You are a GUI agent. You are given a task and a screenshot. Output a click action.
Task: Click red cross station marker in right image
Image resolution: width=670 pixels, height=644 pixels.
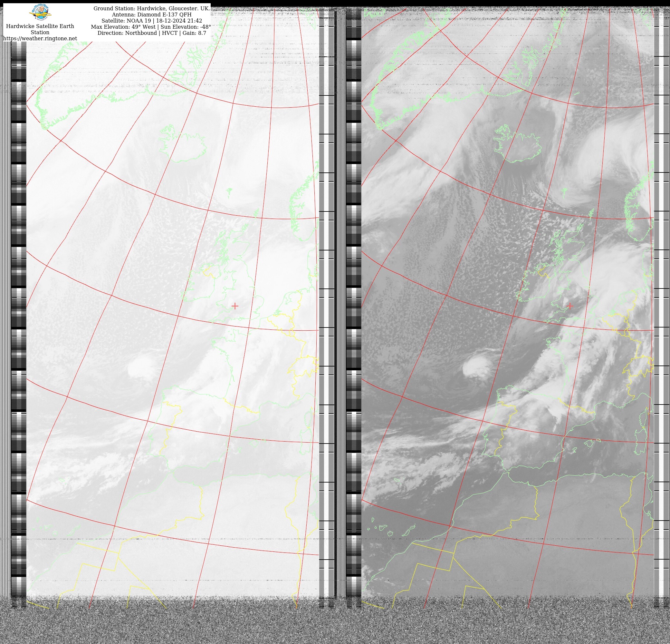click(x=569, y=306)
